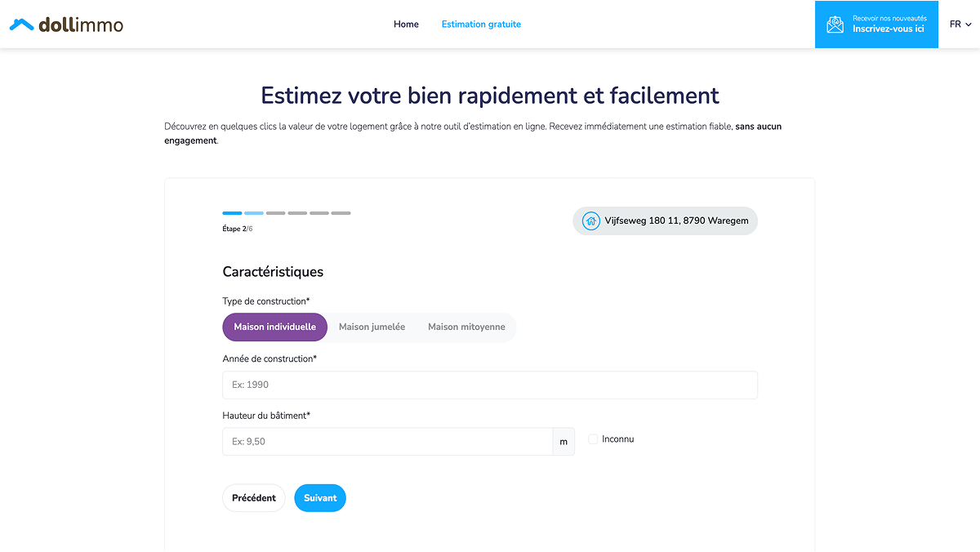Click the house icon beside the Waregem address

(x=590, y=220)
